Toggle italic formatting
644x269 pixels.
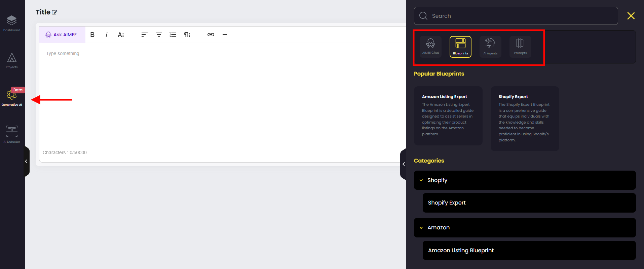(107, 35)
